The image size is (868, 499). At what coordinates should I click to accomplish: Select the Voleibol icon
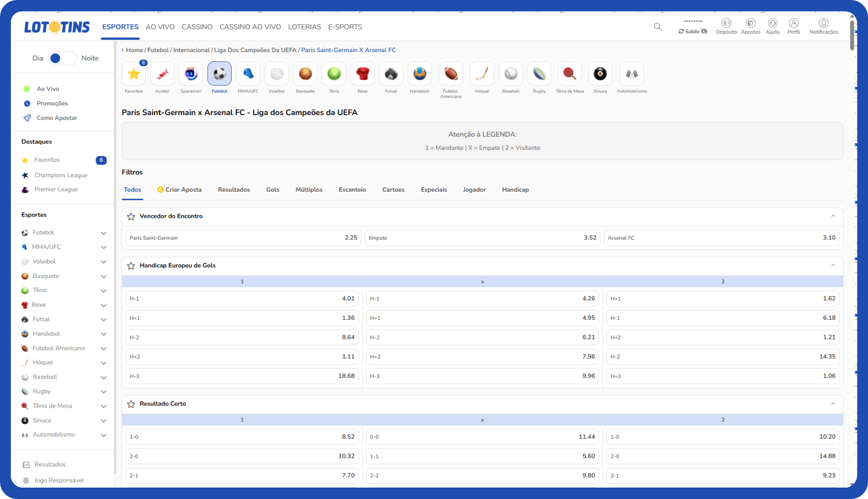coord(277,74)
